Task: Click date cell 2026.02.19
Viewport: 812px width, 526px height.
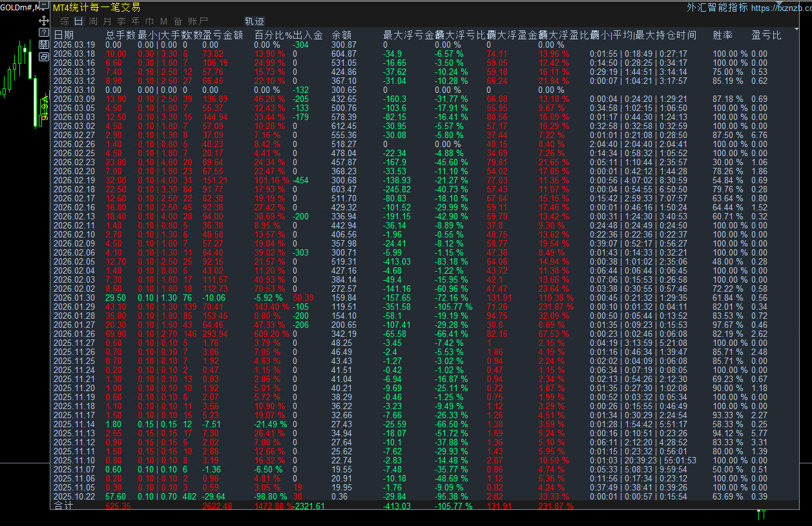Action: (74, 180)
